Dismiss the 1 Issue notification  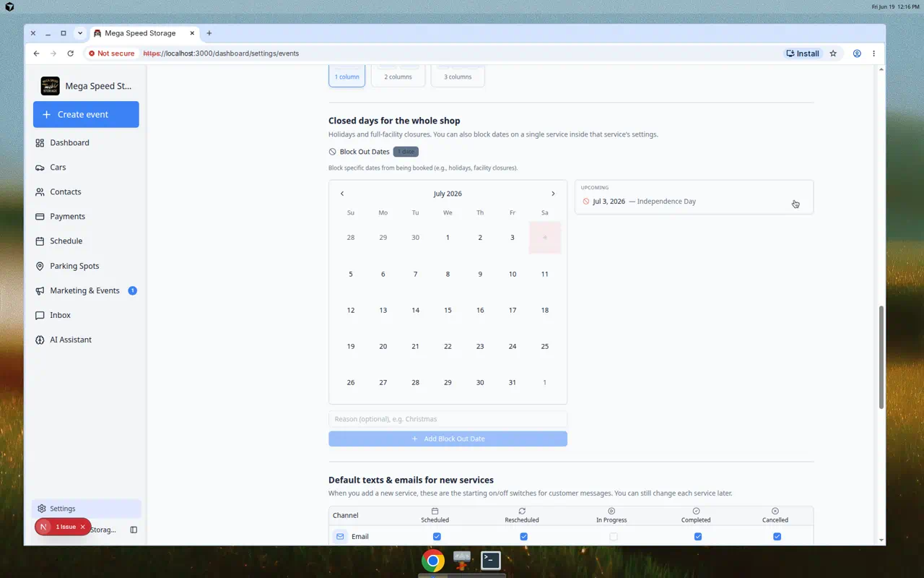pos(82,527)
